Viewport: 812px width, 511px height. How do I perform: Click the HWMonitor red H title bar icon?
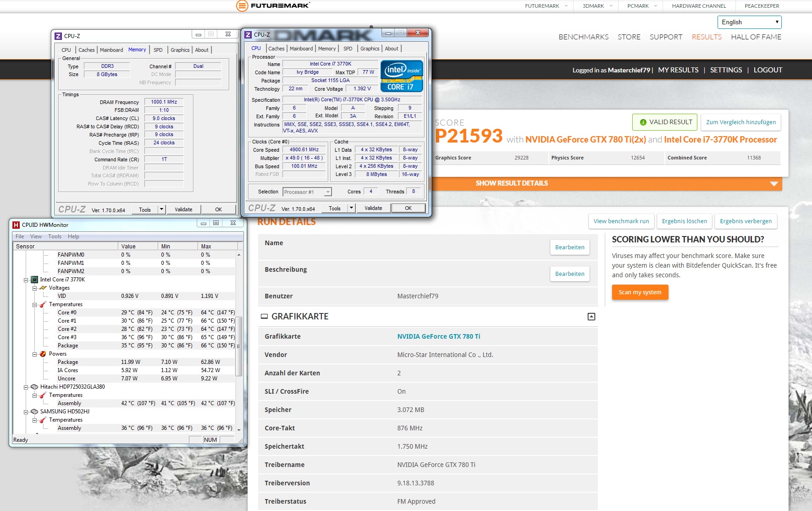tap(16, 225)
